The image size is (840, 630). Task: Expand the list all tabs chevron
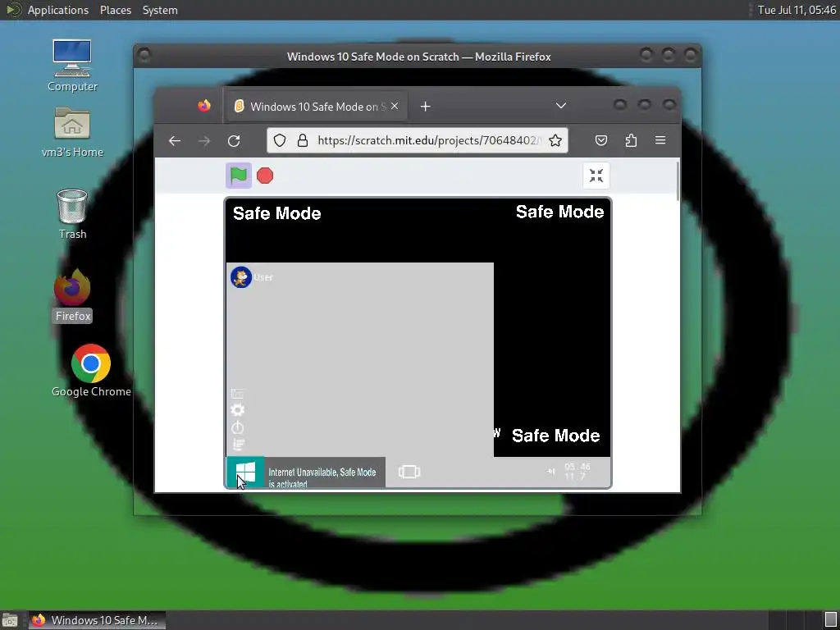pyautogui.click(x=561, y=106)
